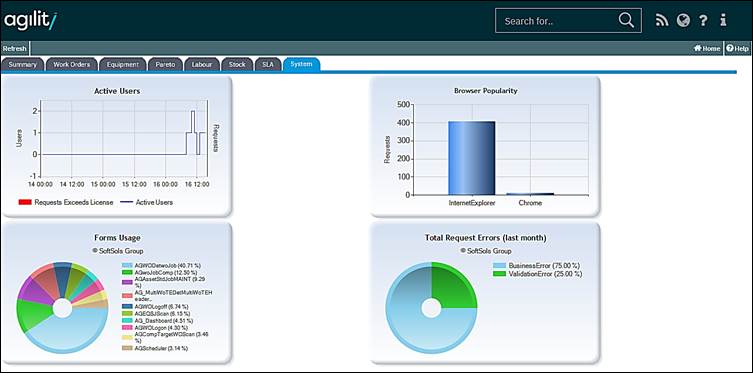
Task: Click the agility logo
Action: coord(31,20)
